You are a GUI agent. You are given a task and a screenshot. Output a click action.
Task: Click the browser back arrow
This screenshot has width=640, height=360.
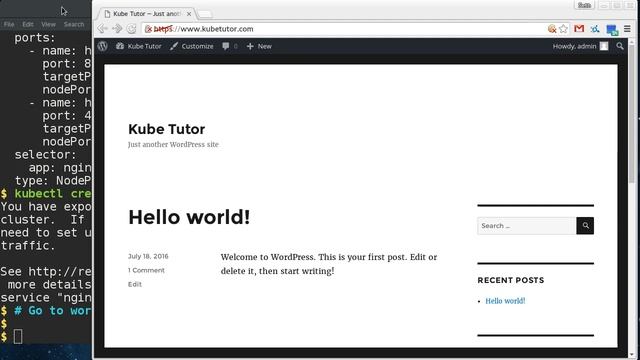102,29
